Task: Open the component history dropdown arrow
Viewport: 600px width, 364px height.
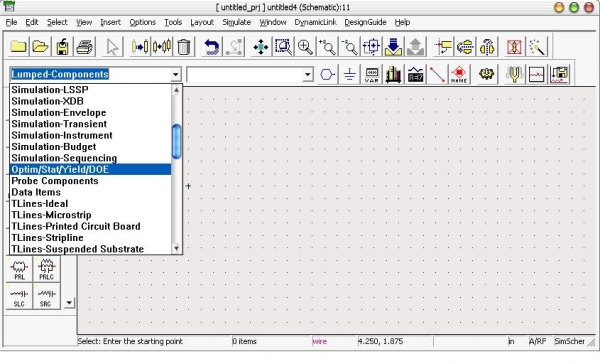Action: pyautogui.click(x=307, y=74)
